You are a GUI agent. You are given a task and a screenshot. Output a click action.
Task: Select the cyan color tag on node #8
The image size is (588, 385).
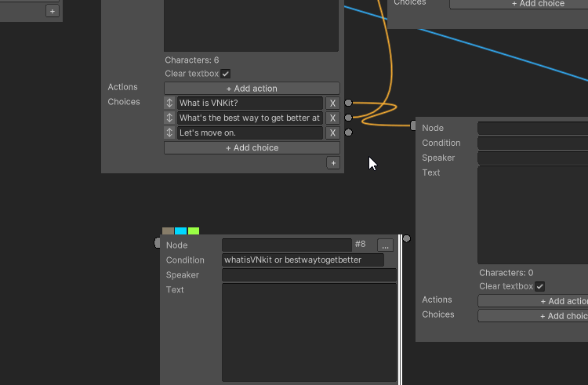pyautogui.click(x=181, y=231)
